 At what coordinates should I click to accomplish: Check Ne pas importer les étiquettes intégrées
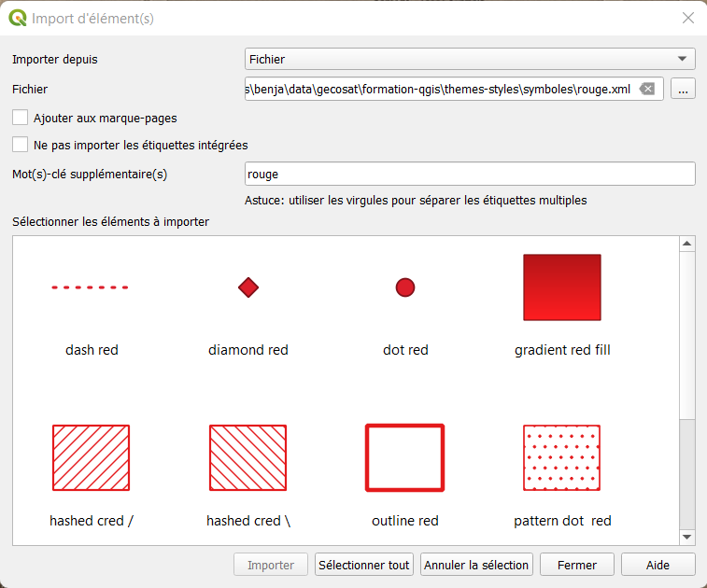[20, 145]
